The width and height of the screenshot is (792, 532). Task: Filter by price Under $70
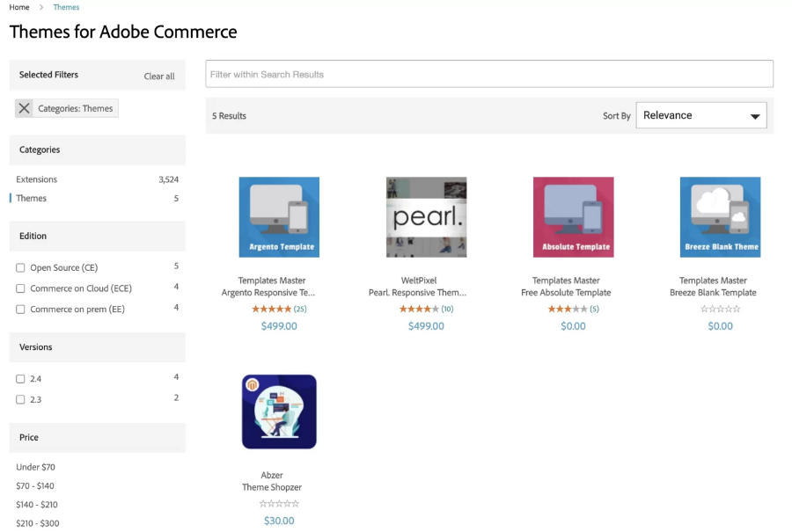click(x=35, y=467)
